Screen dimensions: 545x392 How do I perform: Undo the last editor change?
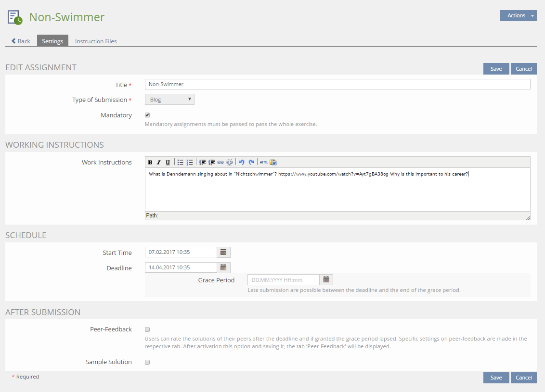pyautogui.click(x=242, y=163)
